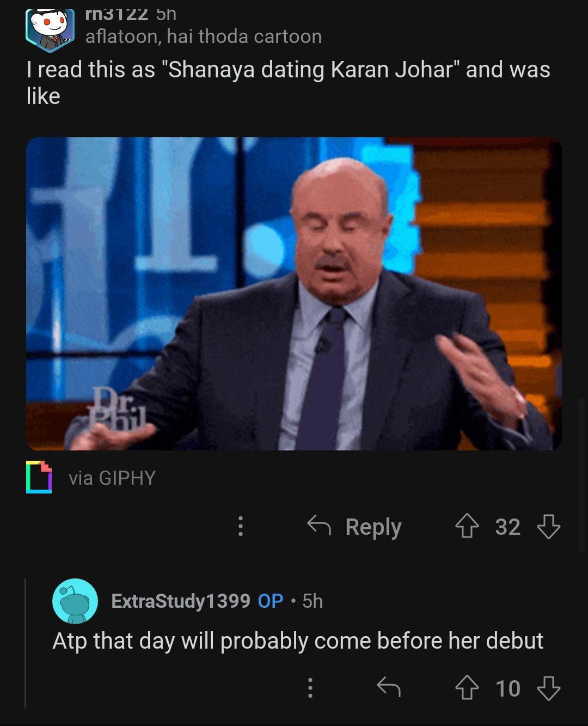Tap the GIPHY logo icon

pyautogui.click(x=39, y=477)
